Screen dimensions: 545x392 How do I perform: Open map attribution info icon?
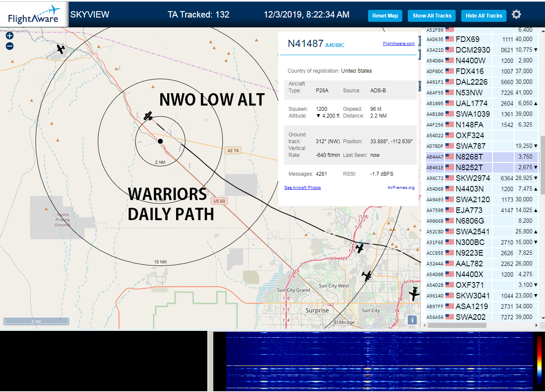pos(412,319)
